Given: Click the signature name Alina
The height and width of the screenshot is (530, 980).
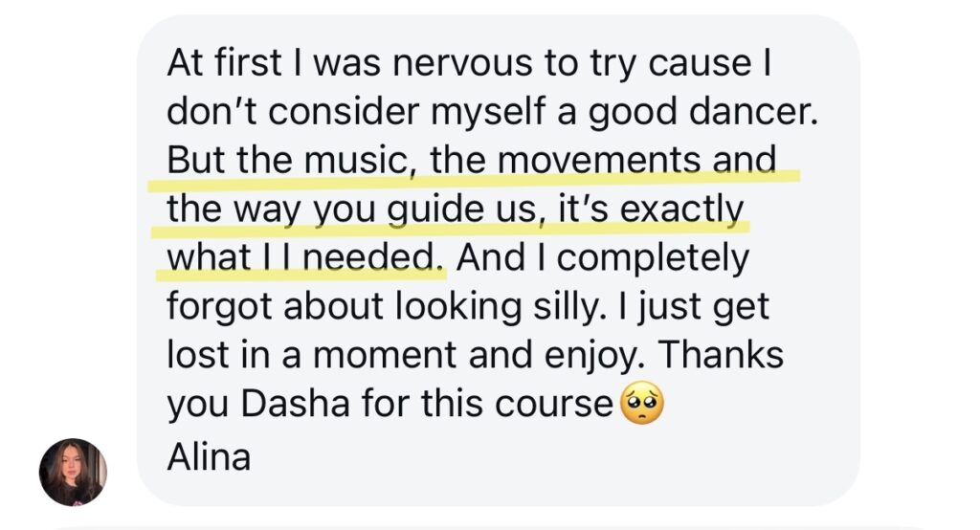Looking at the screenshot, I should (x=209, y=456).
